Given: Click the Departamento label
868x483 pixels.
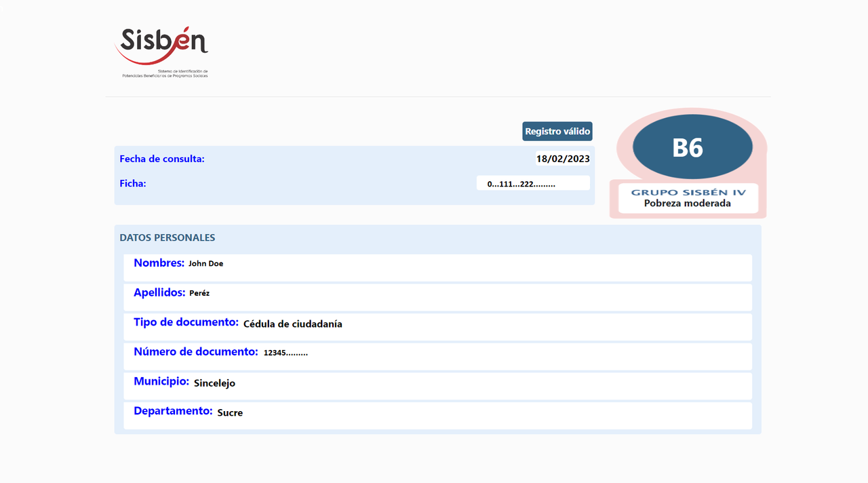Looking at the screenshot, I should pyautogui.click(x=173, y=410).
